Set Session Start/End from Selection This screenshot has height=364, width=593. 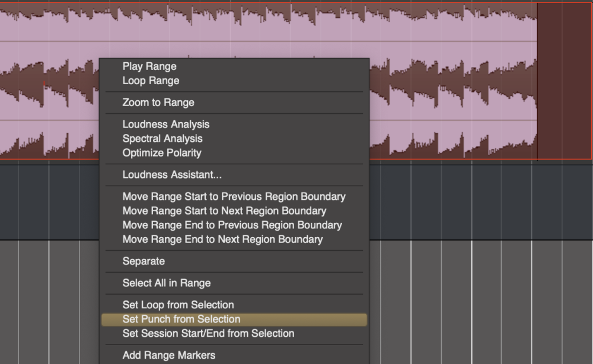click(208, 333)
